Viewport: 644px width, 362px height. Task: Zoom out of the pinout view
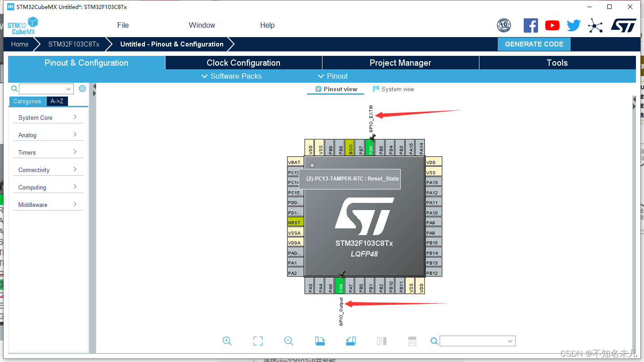coord(288,341)
